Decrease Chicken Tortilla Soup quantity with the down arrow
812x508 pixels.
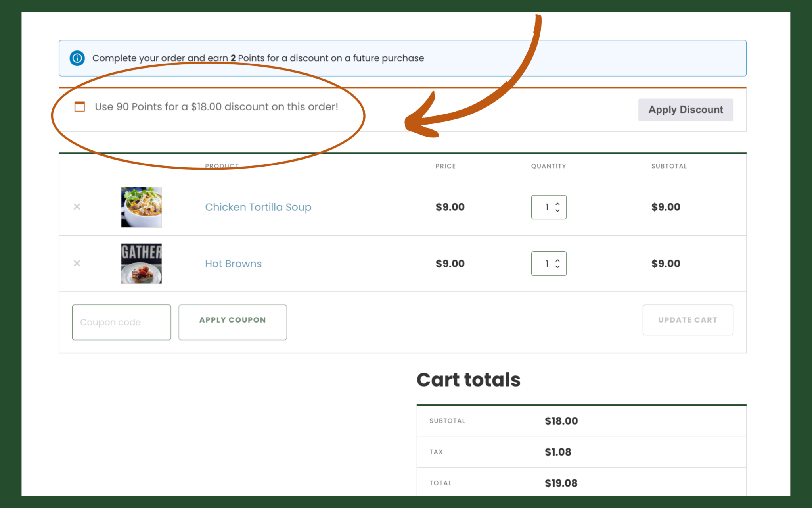(x=557, y=211)
